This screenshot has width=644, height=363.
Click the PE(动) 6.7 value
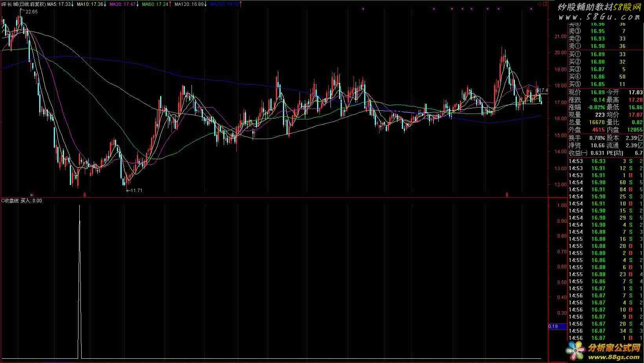[x=639, y=153]
